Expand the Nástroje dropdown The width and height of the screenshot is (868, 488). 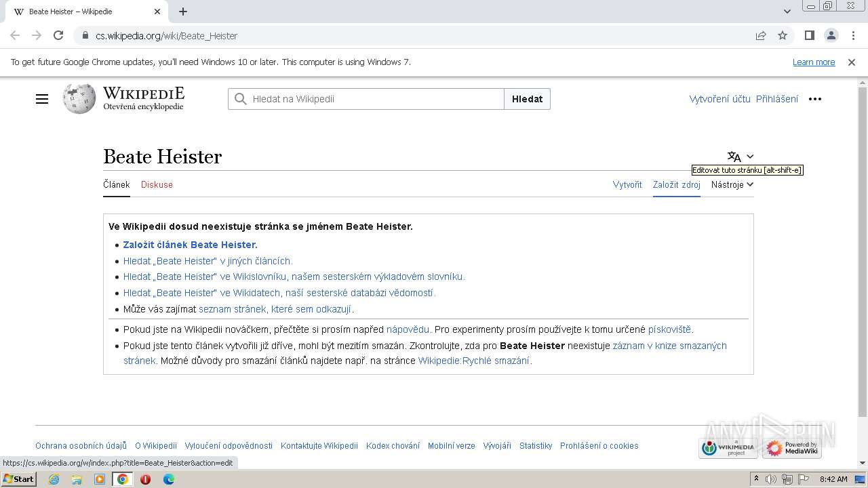point(732,184)
